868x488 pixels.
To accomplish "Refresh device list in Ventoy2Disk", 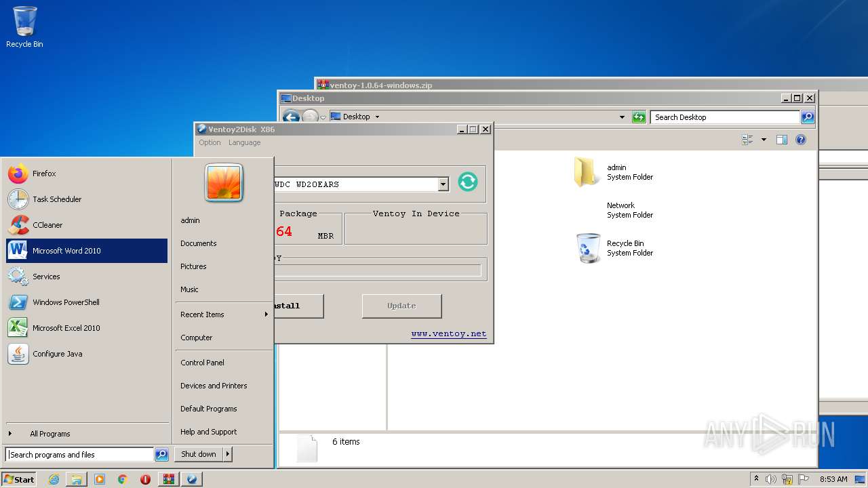I will tap(468, 182).
